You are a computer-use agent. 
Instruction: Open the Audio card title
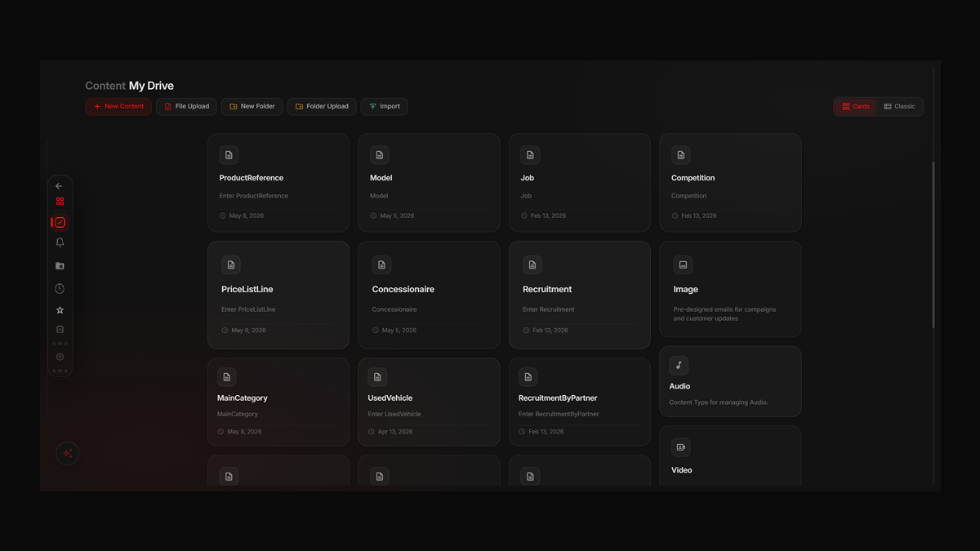pos(680,386)
